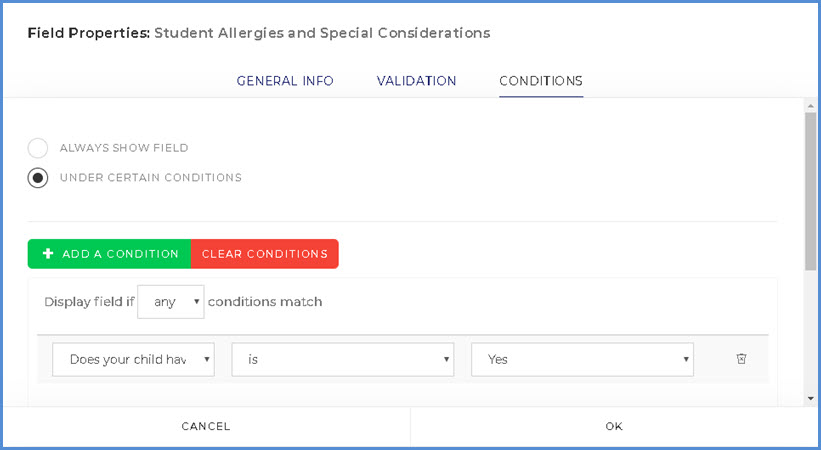Open the Validation tab
The image size is (821, 450).
click(x=416, y=81)
